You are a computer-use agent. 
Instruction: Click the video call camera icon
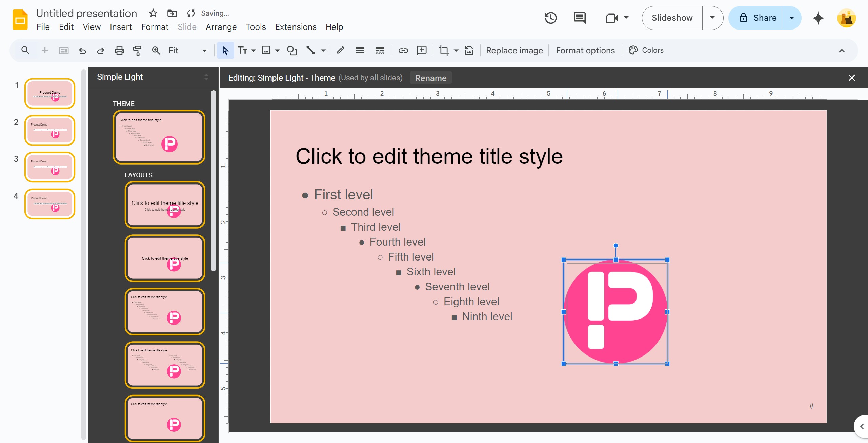(611, 18)
